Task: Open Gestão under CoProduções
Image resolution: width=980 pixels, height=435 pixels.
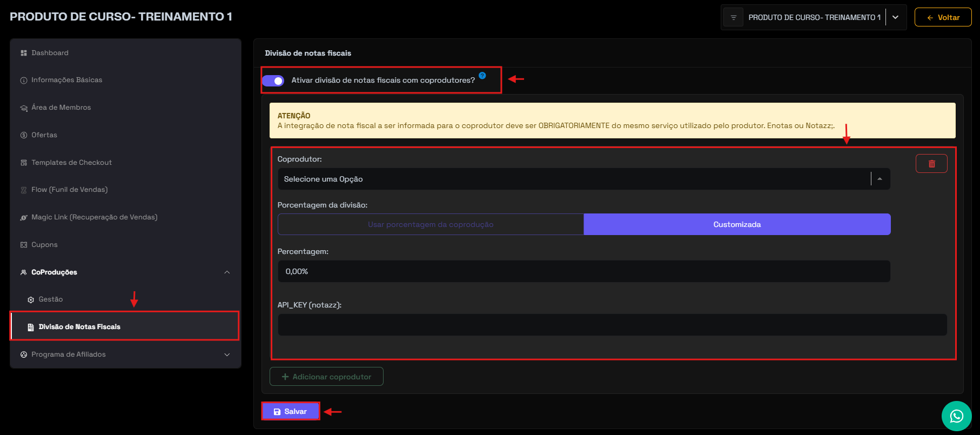Action: [x=51, y=299]
